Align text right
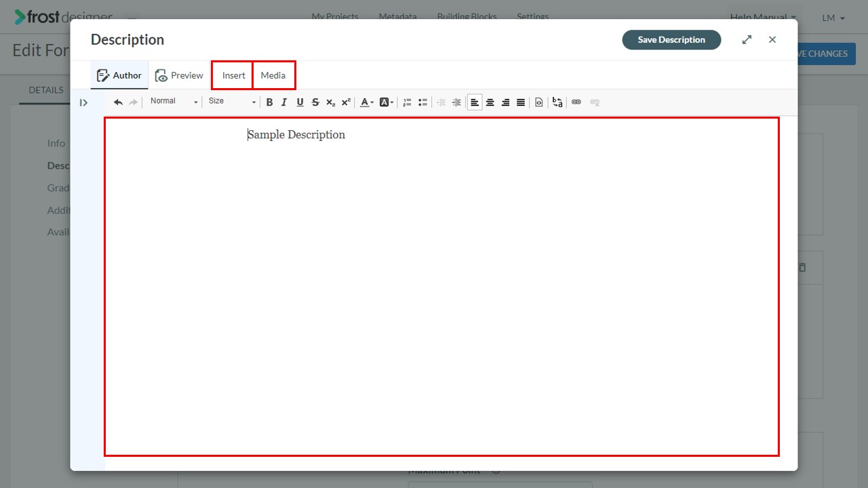Image resolution: width=868 pixels, height=488 pixels. pos(505,102)
